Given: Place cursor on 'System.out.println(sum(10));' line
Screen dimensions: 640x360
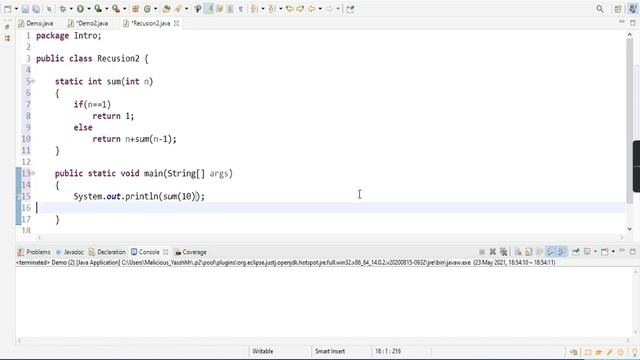Looking at the screenshot, I should point(139,196).
